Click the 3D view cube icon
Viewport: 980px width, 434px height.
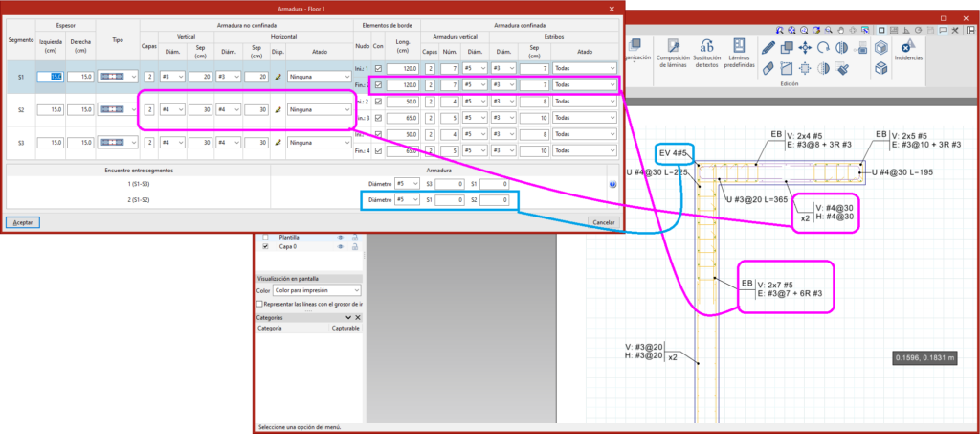(881, 47)
